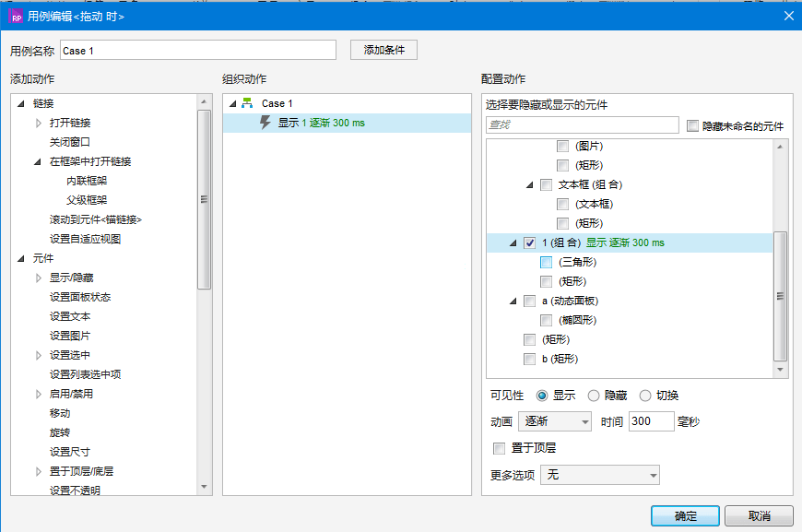
Task: Click the 添加条件 button
Action: tap(383, 50)
